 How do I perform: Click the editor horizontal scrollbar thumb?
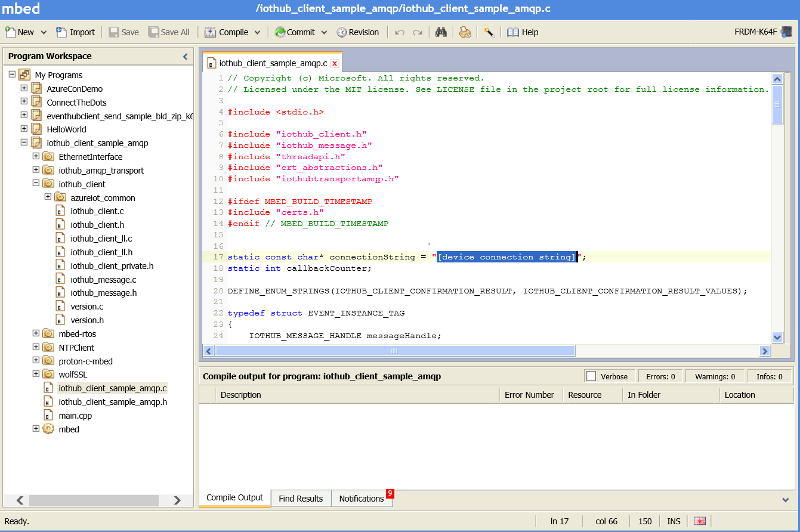pos(394,351)
